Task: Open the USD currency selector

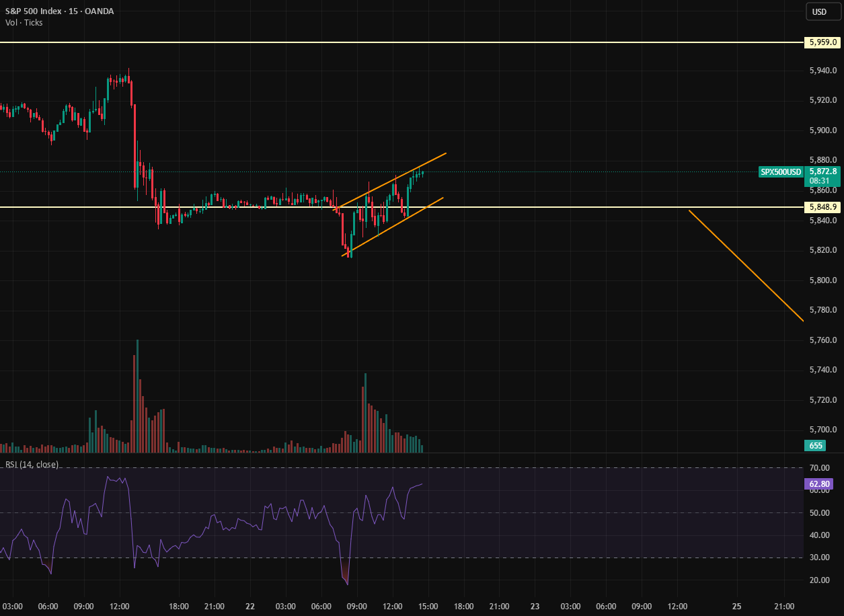Action: coord(819,11)
